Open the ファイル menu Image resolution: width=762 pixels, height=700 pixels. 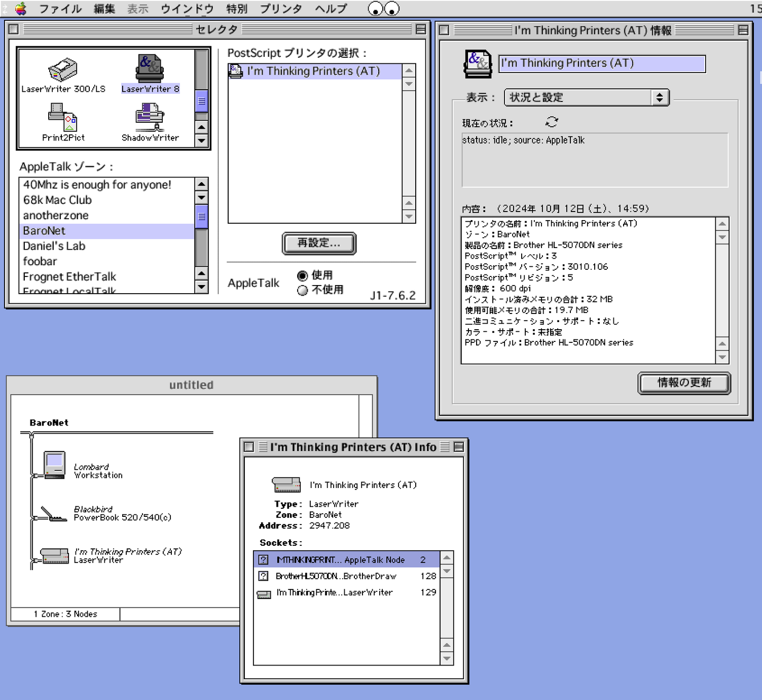tap(60, 9)
